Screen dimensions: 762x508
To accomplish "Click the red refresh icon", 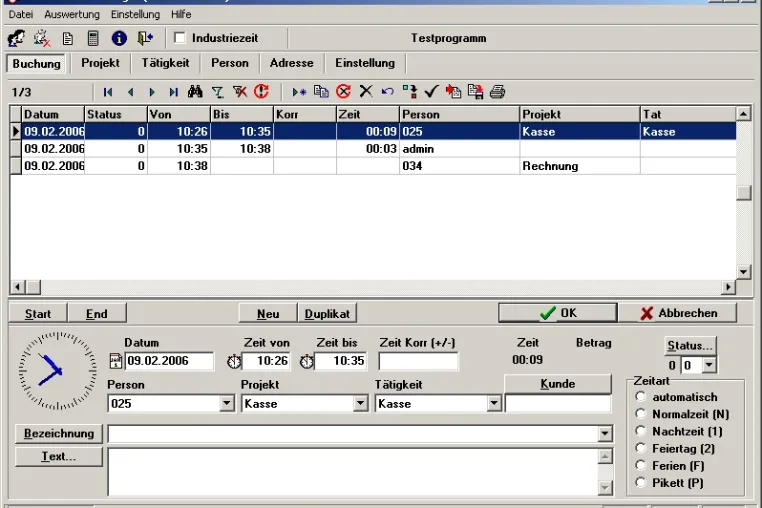I will pos(261,91).
